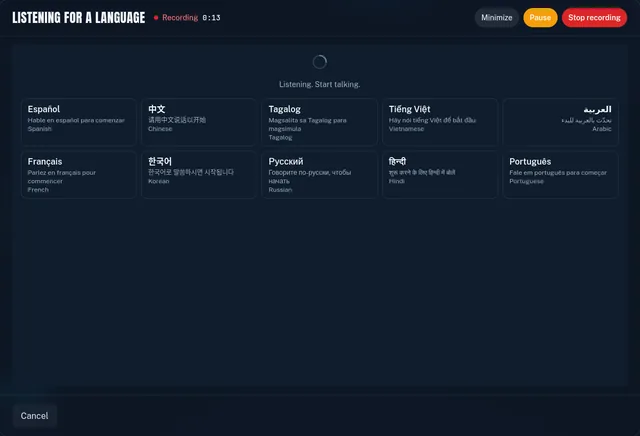This screenshot has width=640, height=436.
Task: Click the red recording indicator dot
Action: click(156, 18)
